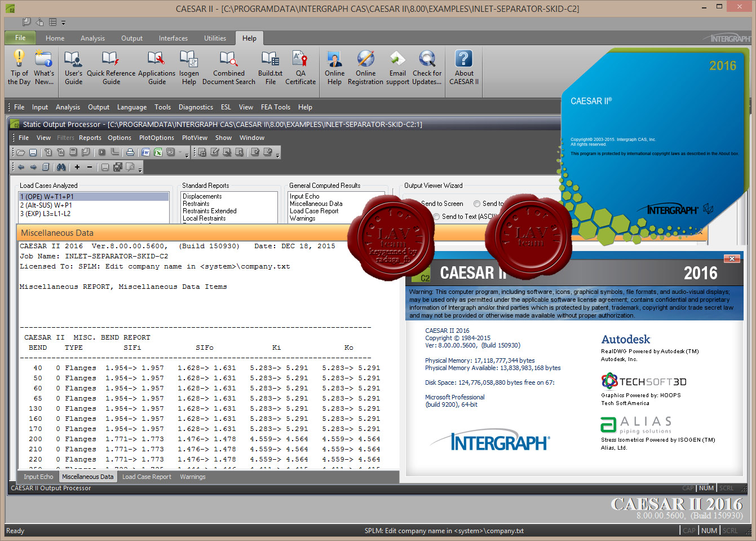This screenshot has width=756, height=541.
Task: Switch to the Analysis ribbon tab
Action: [92, 38]
